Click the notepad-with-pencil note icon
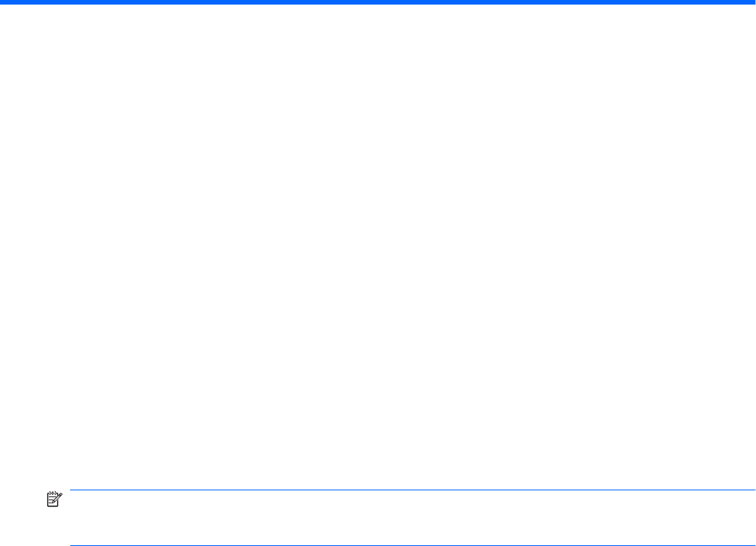Image resolution: width=756 pixels, height=546 pixels. (54, 499)
